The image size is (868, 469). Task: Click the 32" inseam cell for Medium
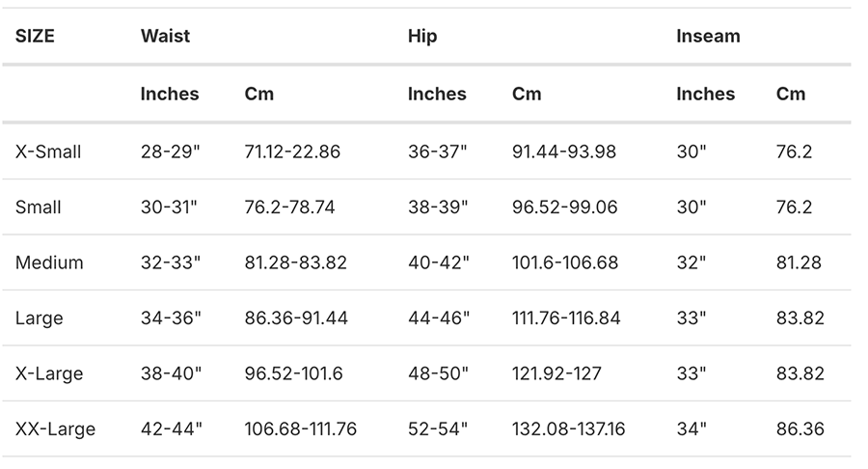pos(692,262)
